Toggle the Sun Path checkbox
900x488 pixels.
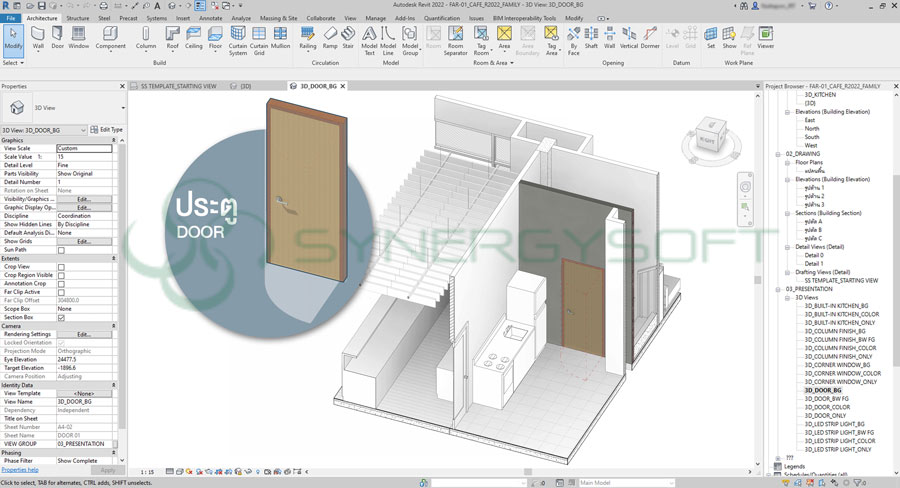[x=61, y=249]
